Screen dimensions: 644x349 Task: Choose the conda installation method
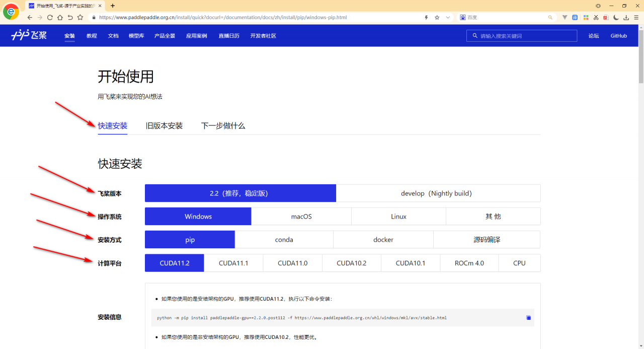pyautogui.click(x=284, y=240)
